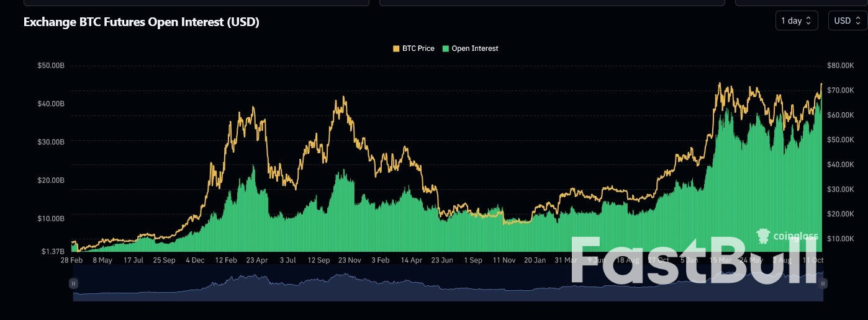Click the "$80.00K" right axis label
The width and height of the screenshot is (868, 320).
(841, 65)
